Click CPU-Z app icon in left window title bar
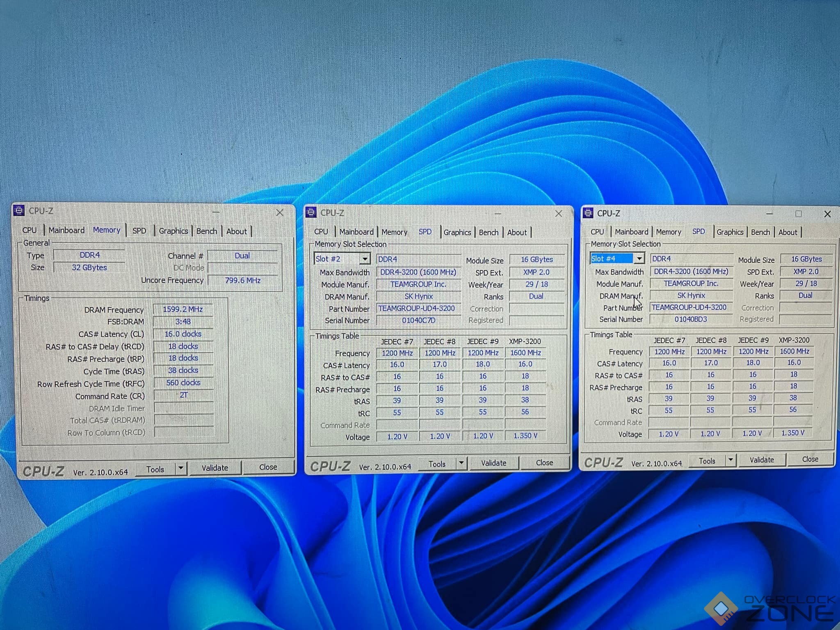This screenshot has width=840, height=630. [19, 210]
